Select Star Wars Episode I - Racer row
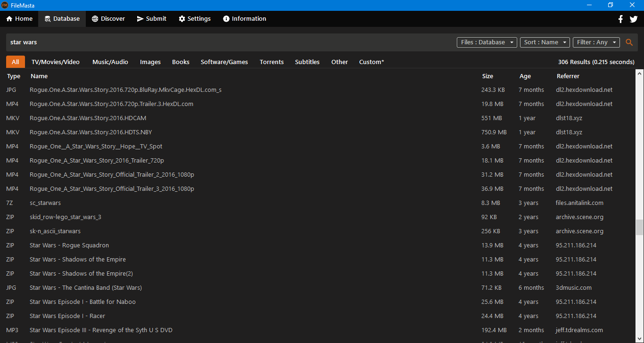The width and height of the screenshot is (644, 343). click(x=318, y=316)
